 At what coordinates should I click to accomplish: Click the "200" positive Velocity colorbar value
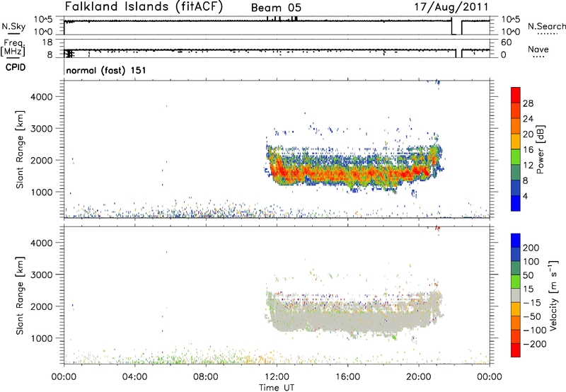coord(531,248)
